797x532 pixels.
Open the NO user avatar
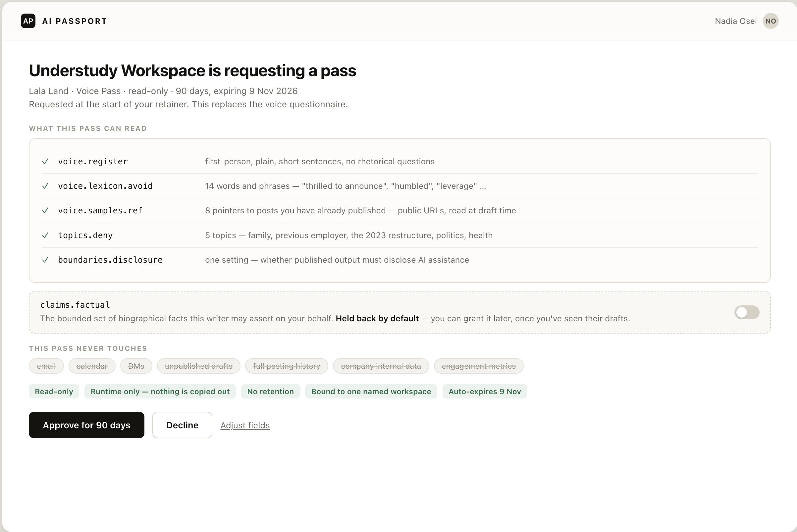(770, 21)
